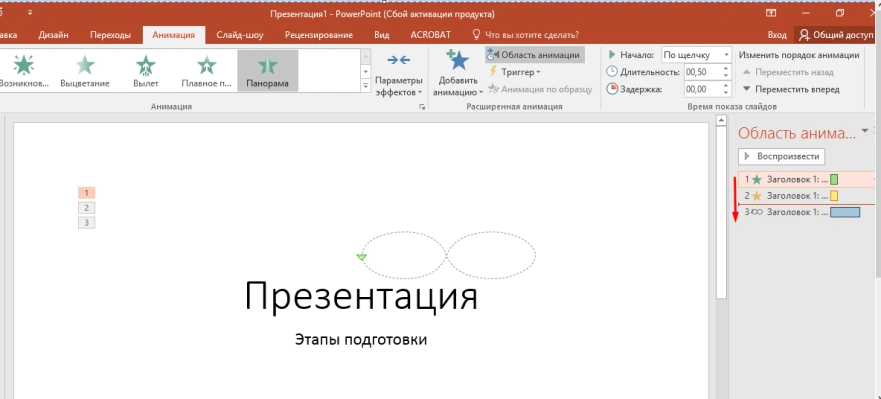Open the Переходы ribbon tab
Viewport: 881px width, 399px height.
point(110,35)
